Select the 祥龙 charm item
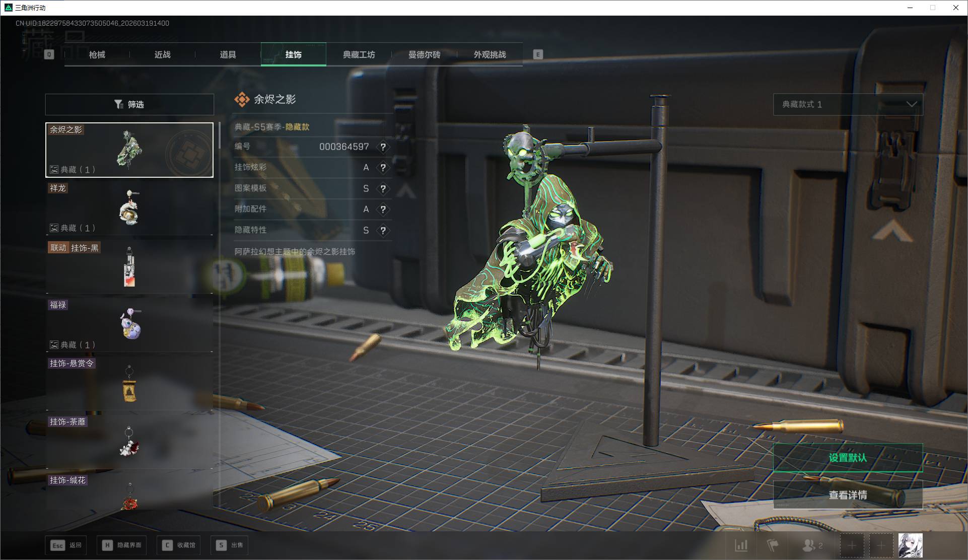Viewport: 968px width, 560px height. (129, 208)
